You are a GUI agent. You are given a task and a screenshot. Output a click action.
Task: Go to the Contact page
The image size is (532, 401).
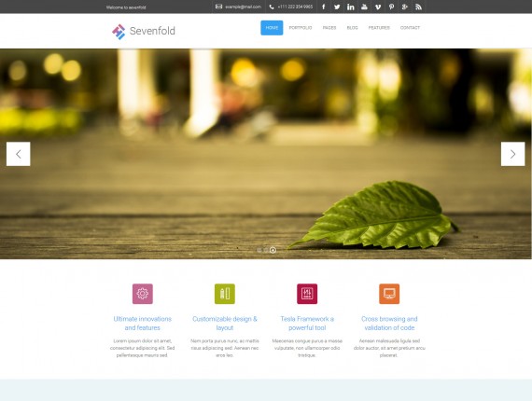pyautogui.click(x=410, y=28)
